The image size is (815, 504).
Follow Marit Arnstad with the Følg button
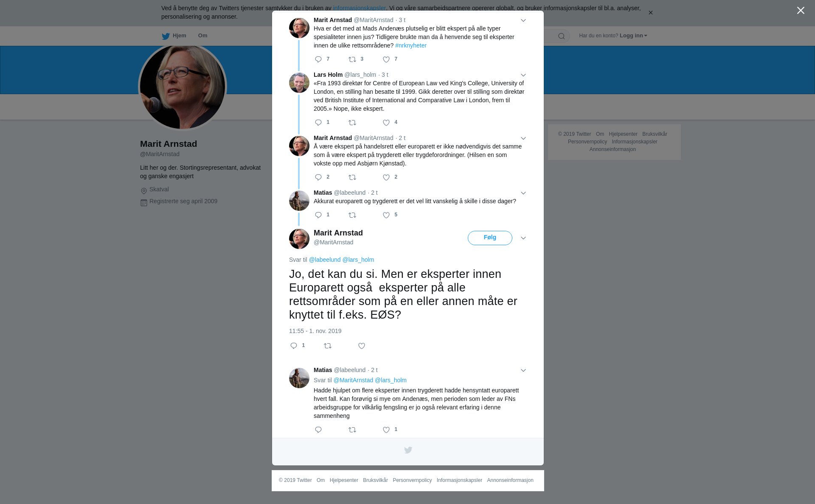point(490,238)
